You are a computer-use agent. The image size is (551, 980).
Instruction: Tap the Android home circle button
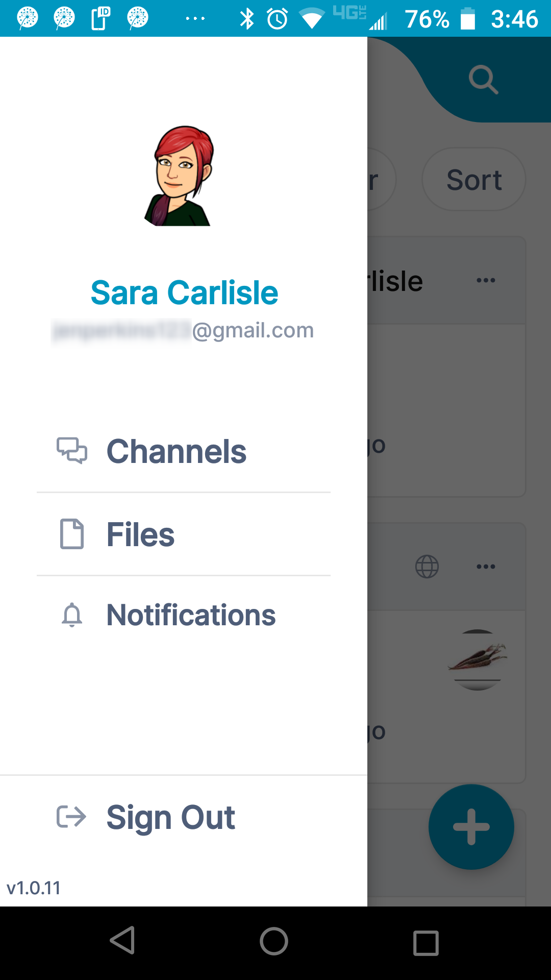tap(274, 941)
